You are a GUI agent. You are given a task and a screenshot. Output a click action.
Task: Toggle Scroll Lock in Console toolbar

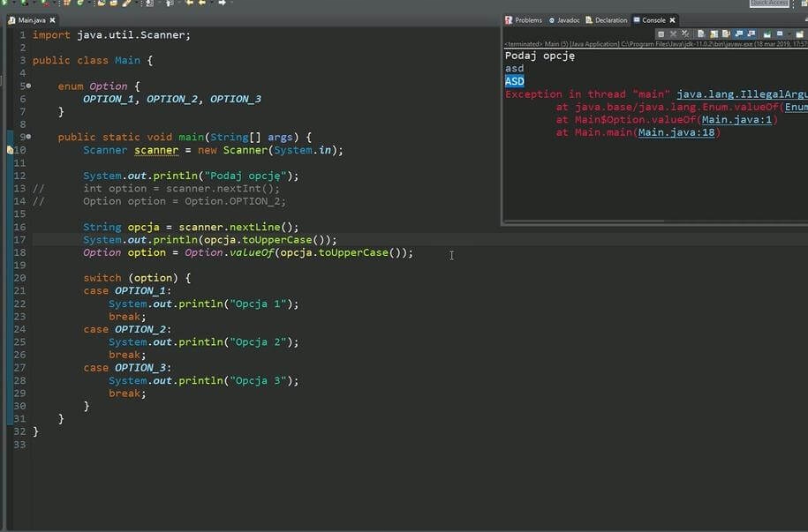(714, 34)
